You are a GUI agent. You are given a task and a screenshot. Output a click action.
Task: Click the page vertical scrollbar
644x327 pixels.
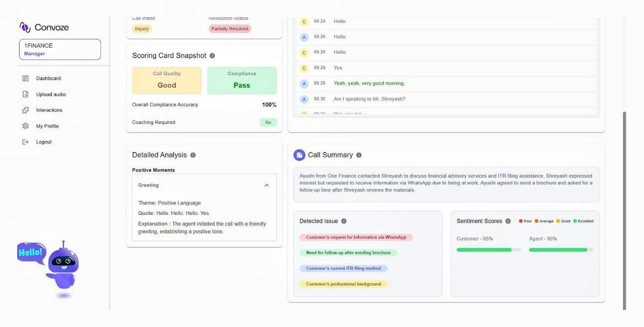[x=625, y=210]
